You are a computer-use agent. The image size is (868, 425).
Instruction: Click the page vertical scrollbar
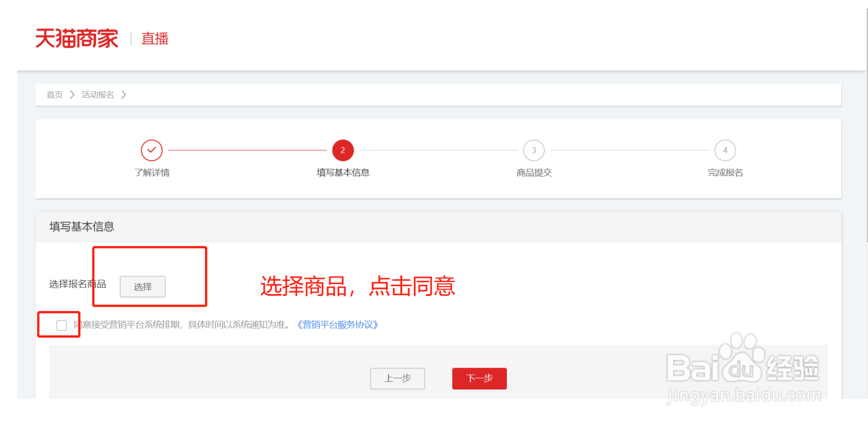(x=867, y=125)
